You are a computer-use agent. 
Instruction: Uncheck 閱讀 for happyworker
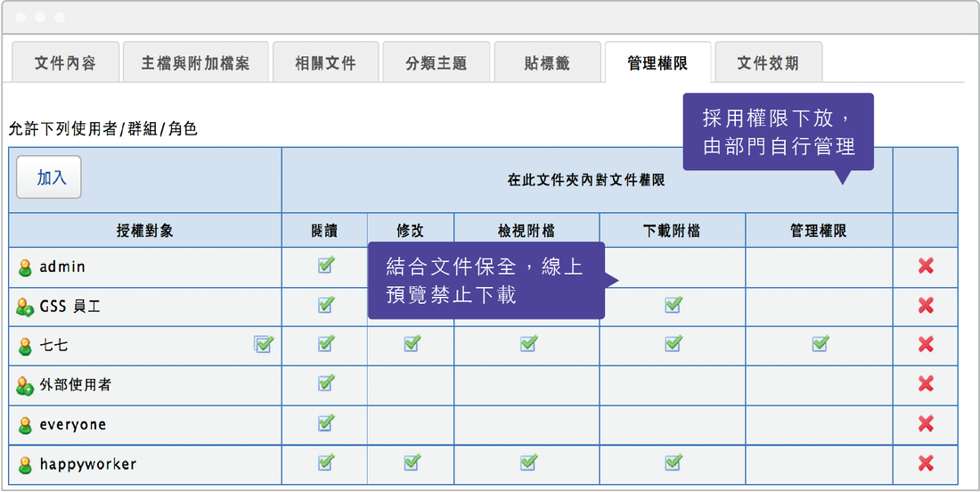click(325, 463)
